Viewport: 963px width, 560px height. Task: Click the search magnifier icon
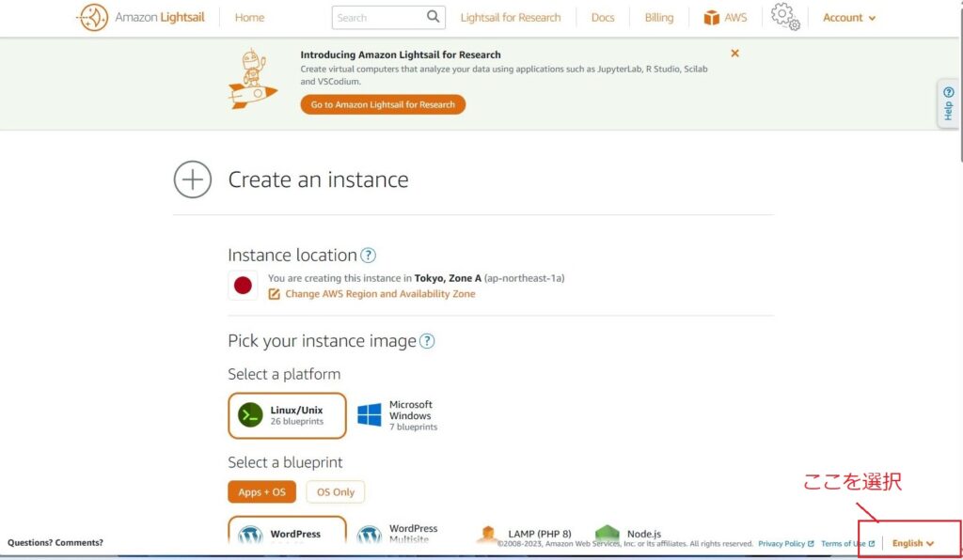click(433, 17)
